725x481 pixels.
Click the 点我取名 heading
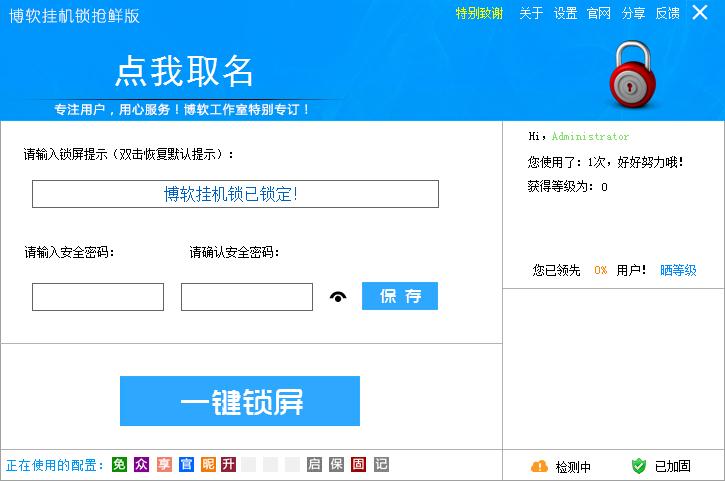tap(184, 71)
